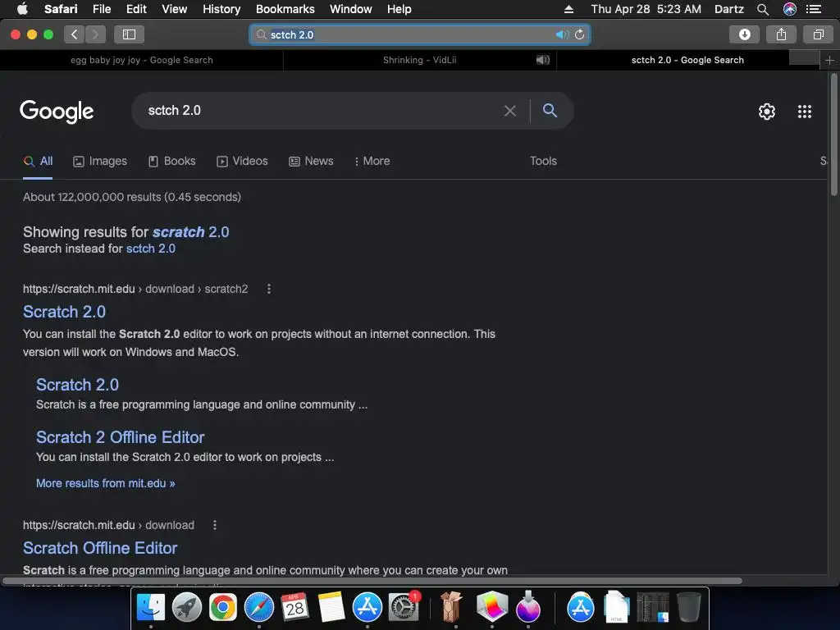
Task: Open the indented Scratch 2.0 sitelink
Action: 78,385
